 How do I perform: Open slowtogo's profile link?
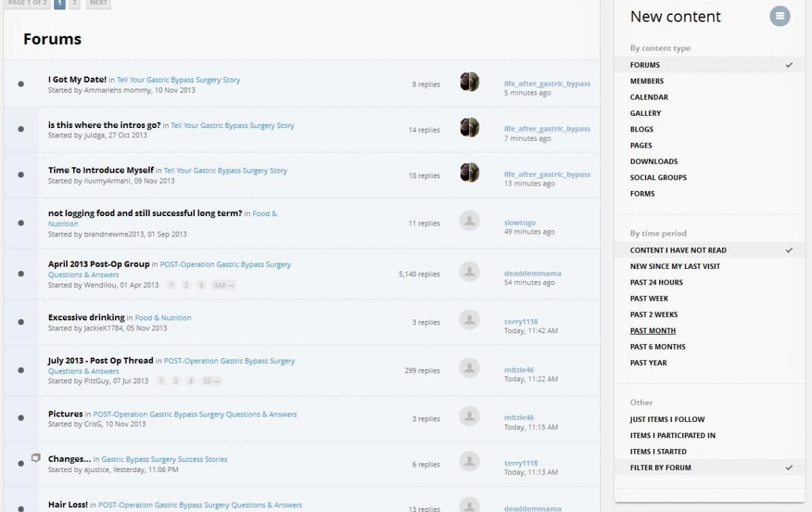pos(520,223)
